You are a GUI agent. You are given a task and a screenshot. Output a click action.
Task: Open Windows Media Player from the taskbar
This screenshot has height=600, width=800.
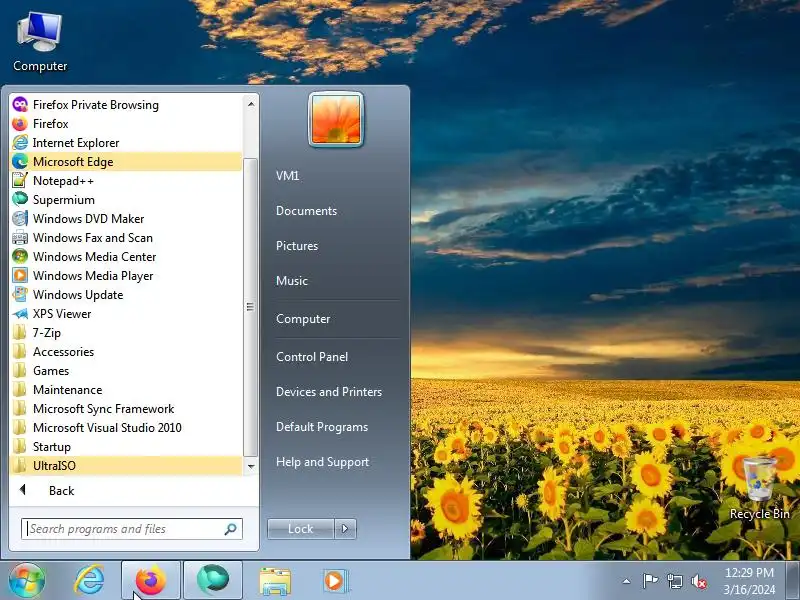[x=335, y=581]
